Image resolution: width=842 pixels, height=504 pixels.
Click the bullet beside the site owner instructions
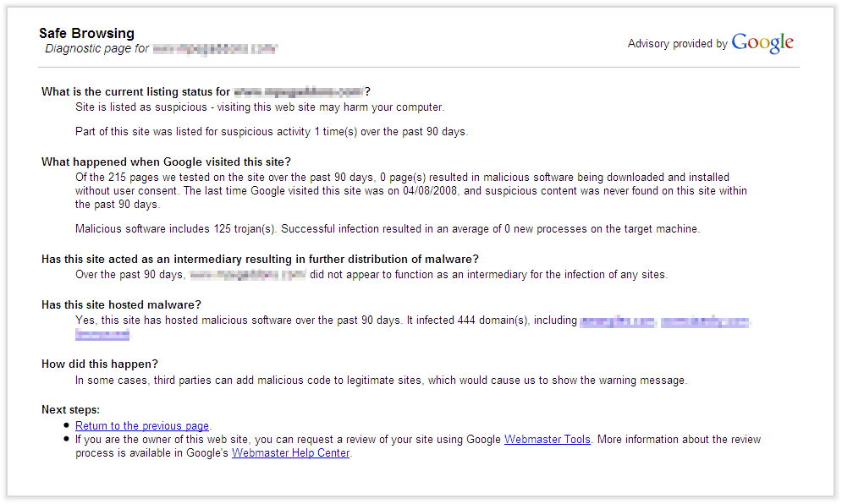tap(66, 439)
